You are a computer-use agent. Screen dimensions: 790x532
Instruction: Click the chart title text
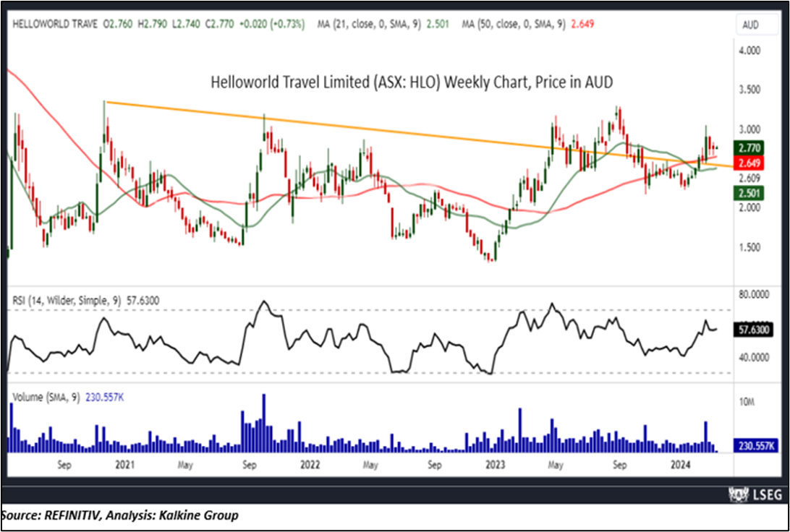click(x=412, y=82)
